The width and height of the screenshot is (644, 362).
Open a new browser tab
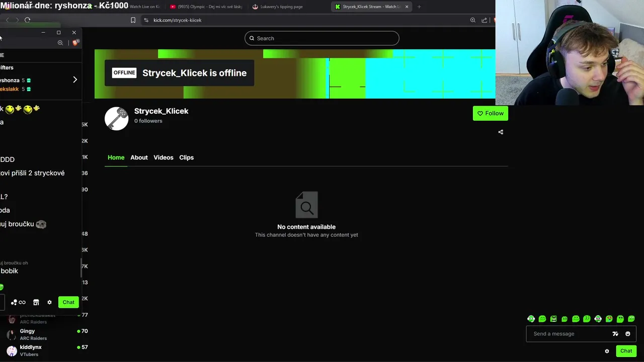point(419,7)
